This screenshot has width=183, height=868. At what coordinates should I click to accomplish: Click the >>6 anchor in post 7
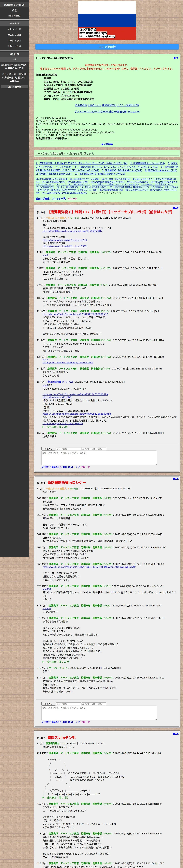(x=45, y=255)
